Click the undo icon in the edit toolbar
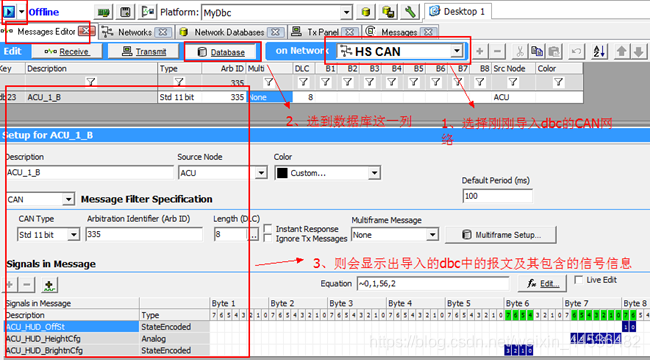This screenshot has width=650, height=360. 576,51
